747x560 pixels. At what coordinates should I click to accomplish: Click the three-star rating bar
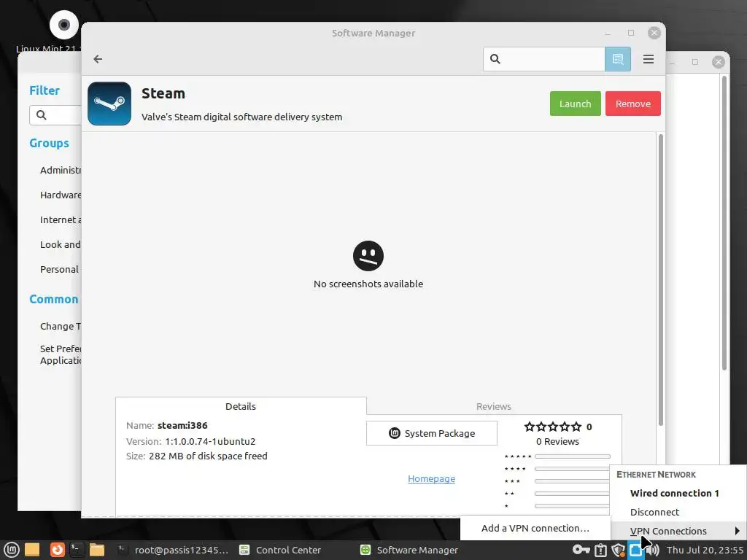click(572, 481)
